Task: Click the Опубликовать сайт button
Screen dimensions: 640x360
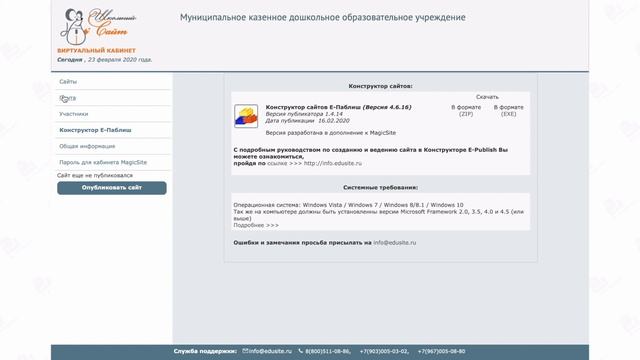Action: click(112, 188)
